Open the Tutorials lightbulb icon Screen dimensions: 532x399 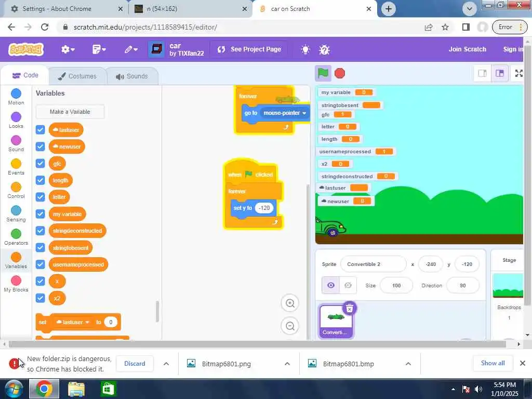(305, 50)
